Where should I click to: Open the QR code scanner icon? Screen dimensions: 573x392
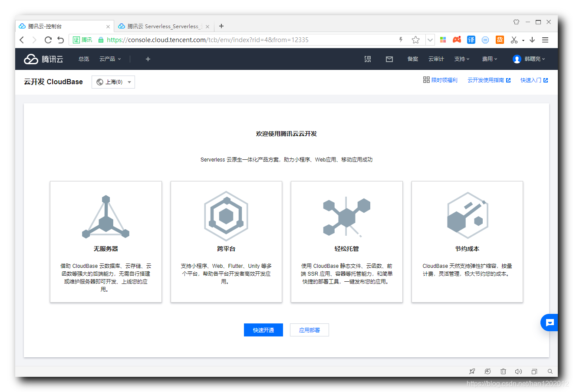pos(368,59)
